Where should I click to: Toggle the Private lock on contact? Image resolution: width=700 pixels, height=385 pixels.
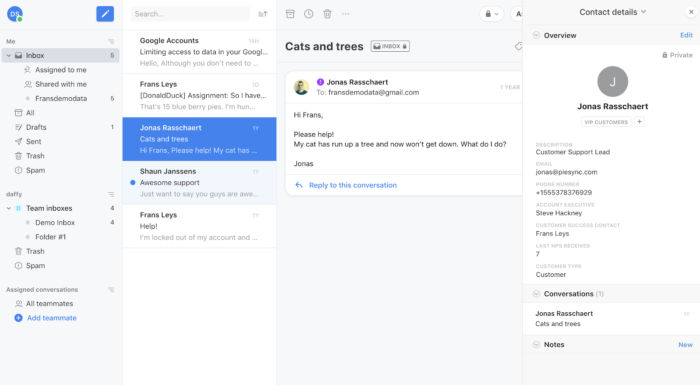(677, 55)
